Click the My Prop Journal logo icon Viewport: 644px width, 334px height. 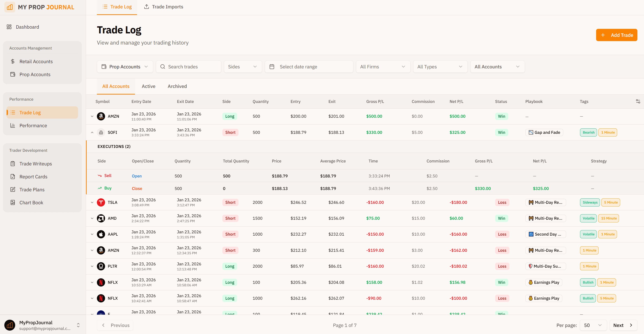click(x=10, y=7)
